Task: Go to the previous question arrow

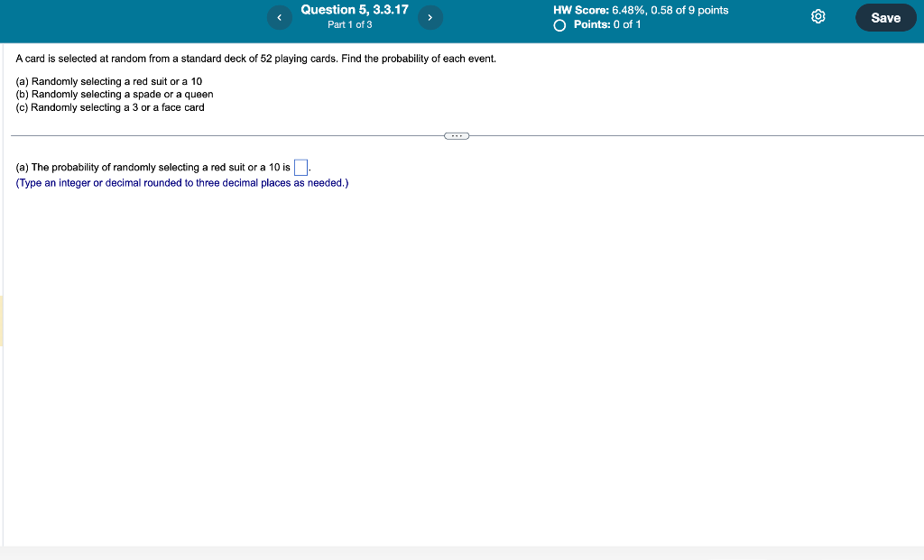Action: click(x=280, y=18)
